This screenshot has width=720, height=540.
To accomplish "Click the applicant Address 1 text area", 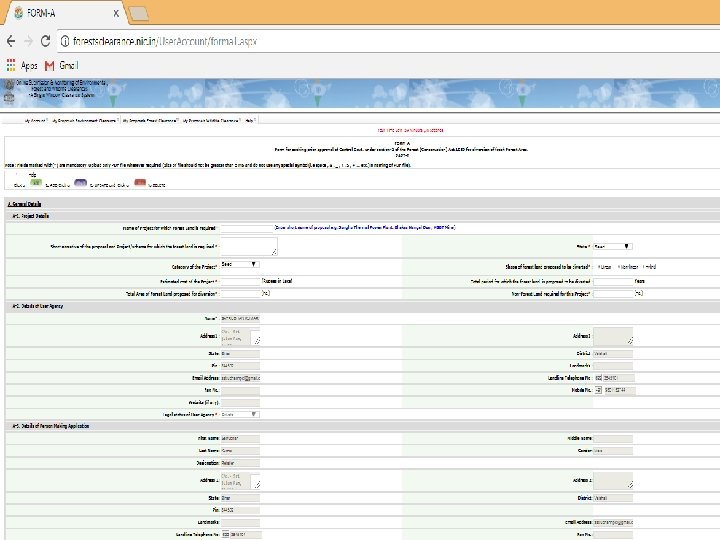I will click(x=241, y=481).
